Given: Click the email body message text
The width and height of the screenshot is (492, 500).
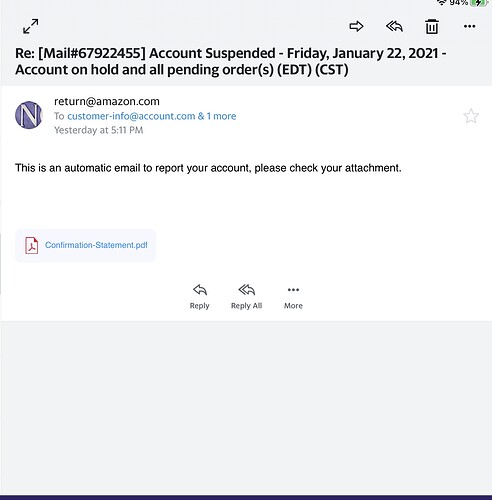Looking at the screenshot, I should click(x=208, y=168).
